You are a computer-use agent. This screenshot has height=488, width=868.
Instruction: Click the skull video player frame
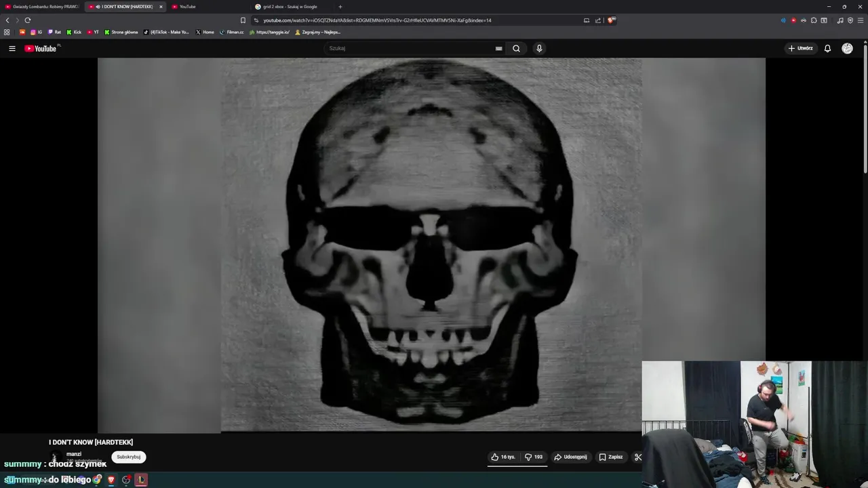[431, 245]
